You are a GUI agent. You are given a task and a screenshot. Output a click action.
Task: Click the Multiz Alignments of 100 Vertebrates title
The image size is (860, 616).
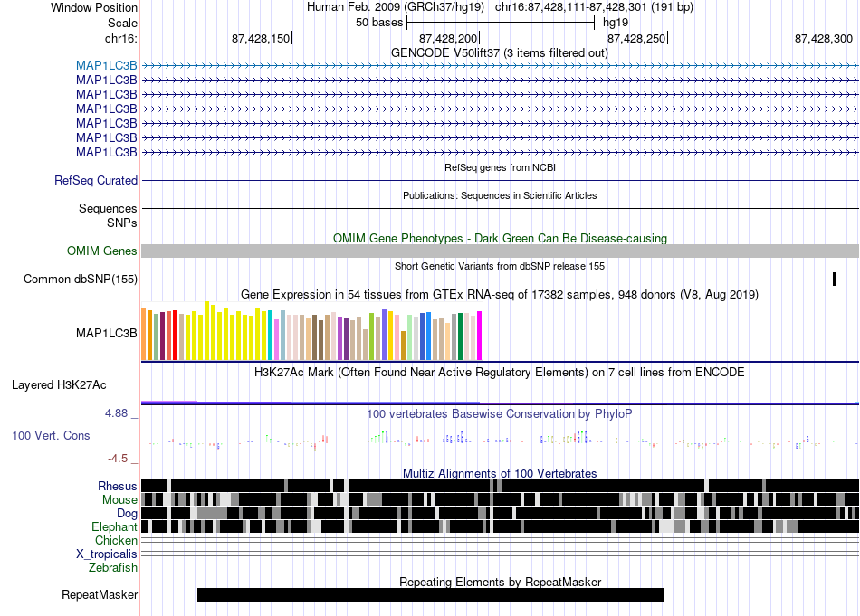(500, 473)
